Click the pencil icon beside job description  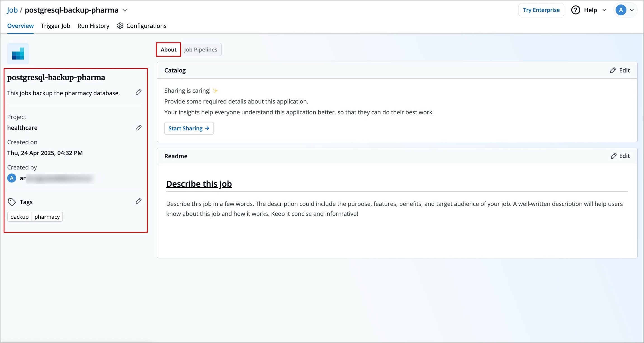click(139, 92)
